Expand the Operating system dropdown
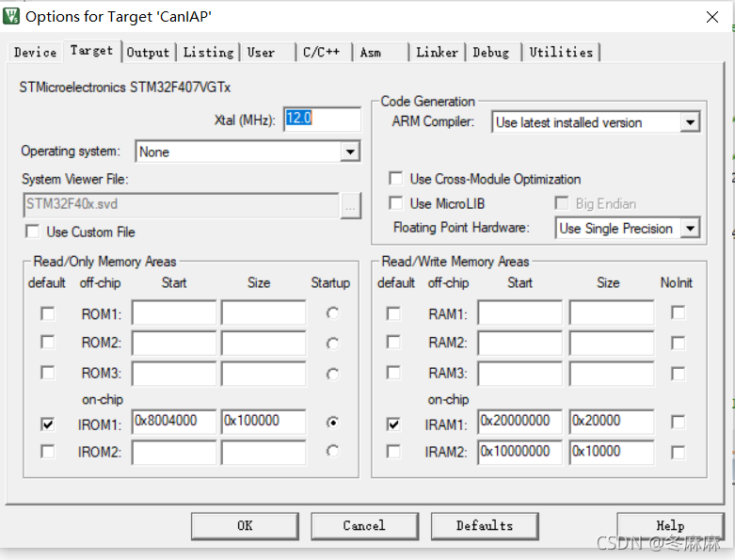This screenshot has width=735, height=560. pyautogui.click(x=350, y=152)
